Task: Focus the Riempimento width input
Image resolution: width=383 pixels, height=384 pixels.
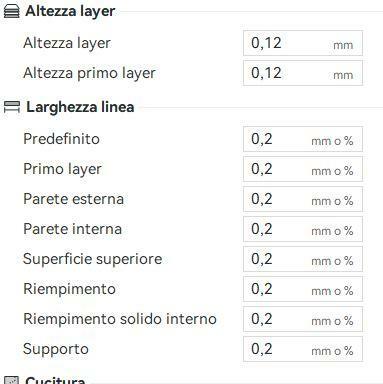Action: (303, 289)
